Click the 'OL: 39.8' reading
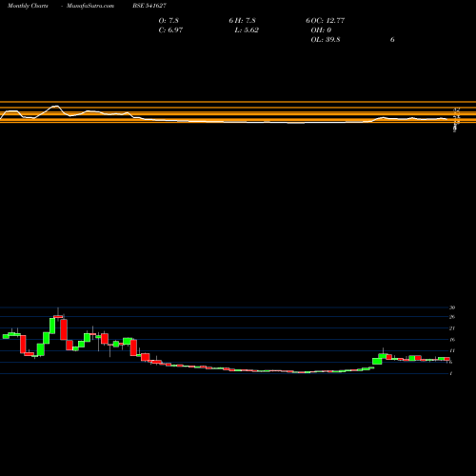 coord(326,40)
